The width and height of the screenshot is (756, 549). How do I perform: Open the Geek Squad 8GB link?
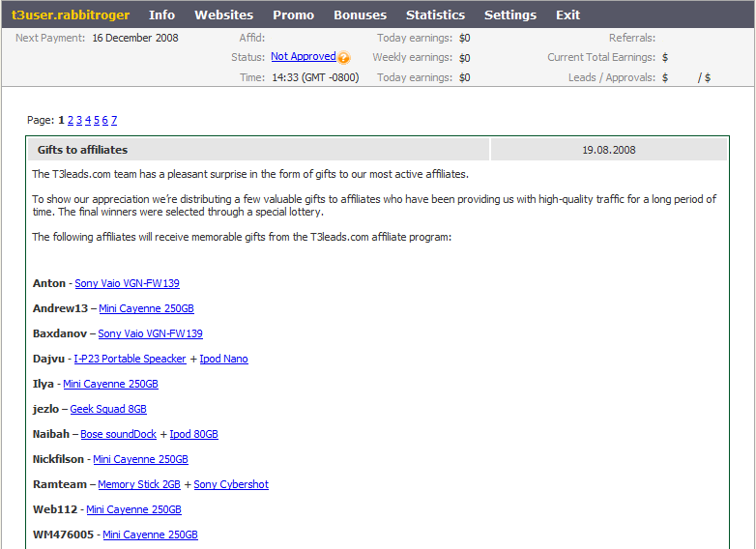(x=108, y=409)
